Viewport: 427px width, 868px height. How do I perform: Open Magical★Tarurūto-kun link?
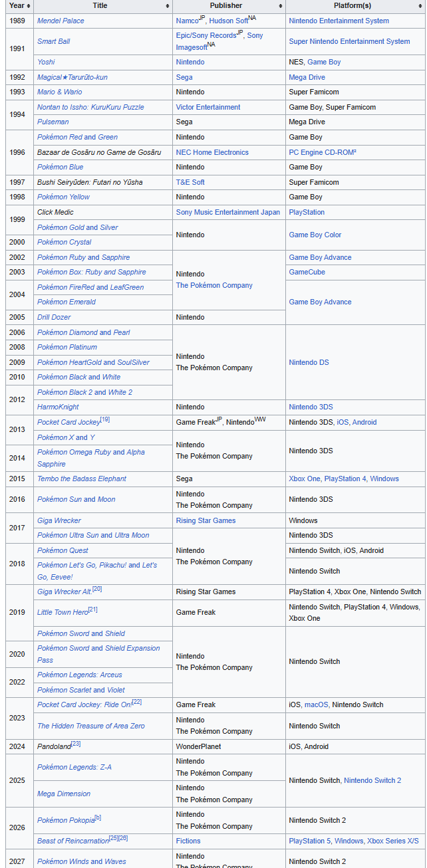coord(72,77)
